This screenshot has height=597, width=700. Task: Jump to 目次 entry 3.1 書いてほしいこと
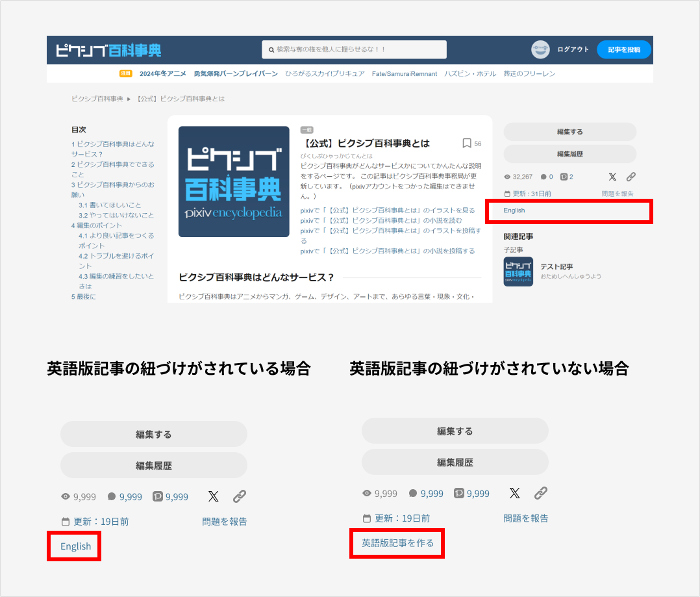click(x=110, y=205)
